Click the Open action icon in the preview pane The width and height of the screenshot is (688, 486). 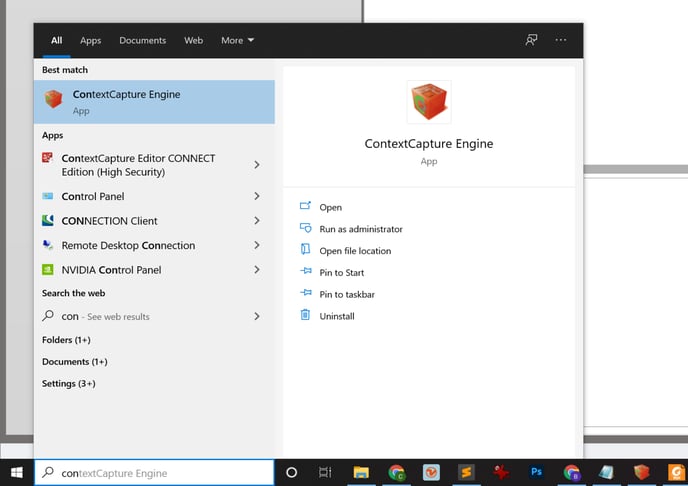point(305,206)
